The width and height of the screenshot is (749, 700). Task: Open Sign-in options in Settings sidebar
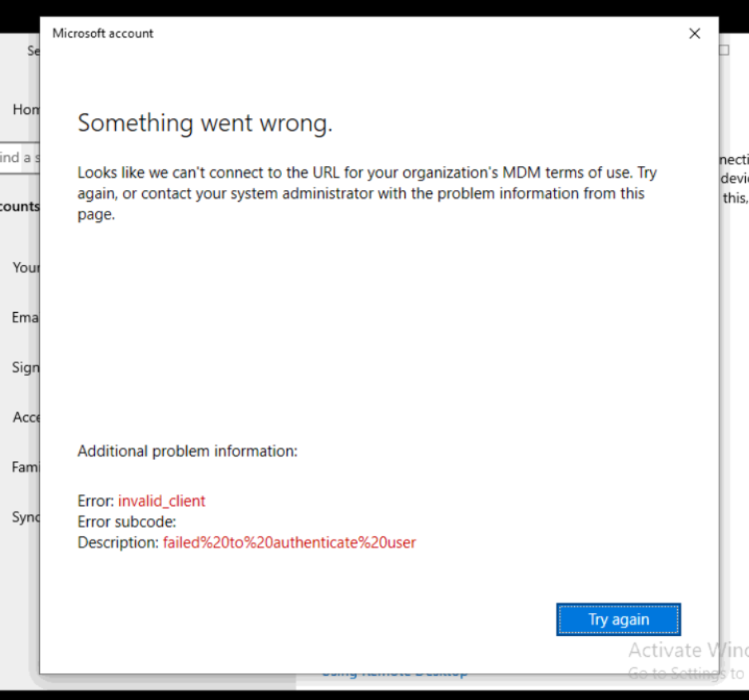(x=26, y=368)
